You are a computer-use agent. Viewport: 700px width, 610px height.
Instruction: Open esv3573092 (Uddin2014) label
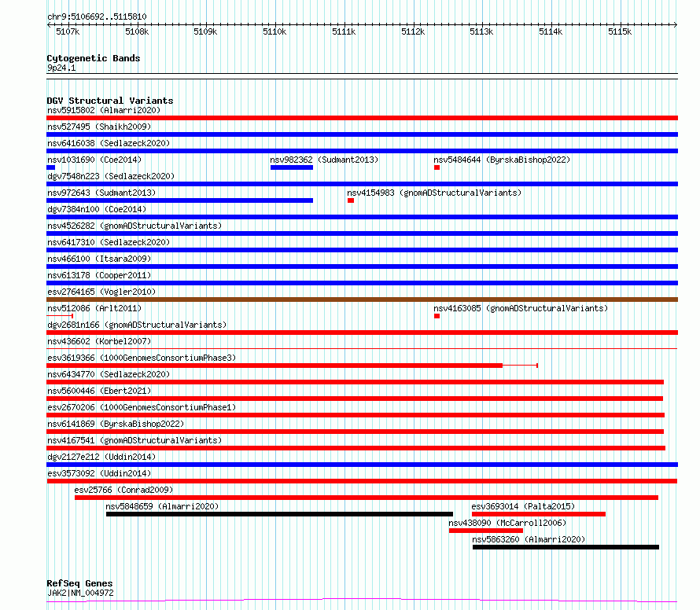(99, 473)
